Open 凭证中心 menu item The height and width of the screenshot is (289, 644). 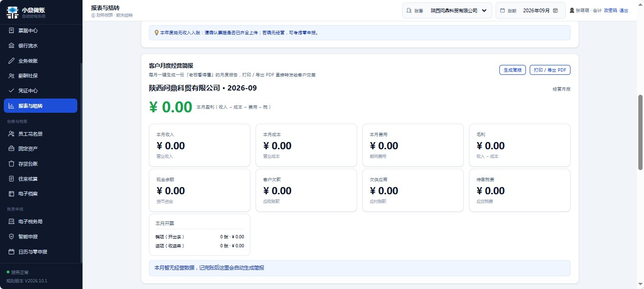click(40, 90)
